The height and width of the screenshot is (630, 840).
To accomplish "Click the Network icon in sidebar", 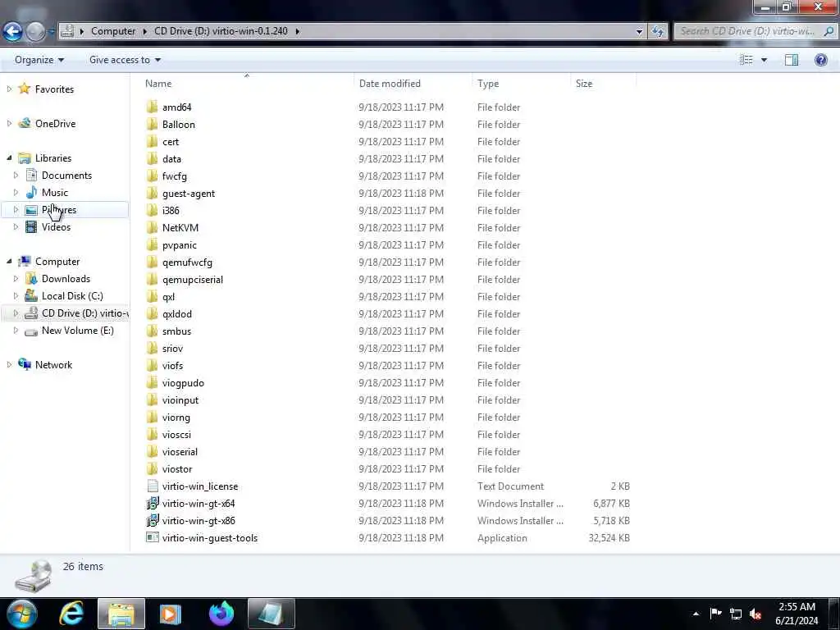I will point(24,364).
